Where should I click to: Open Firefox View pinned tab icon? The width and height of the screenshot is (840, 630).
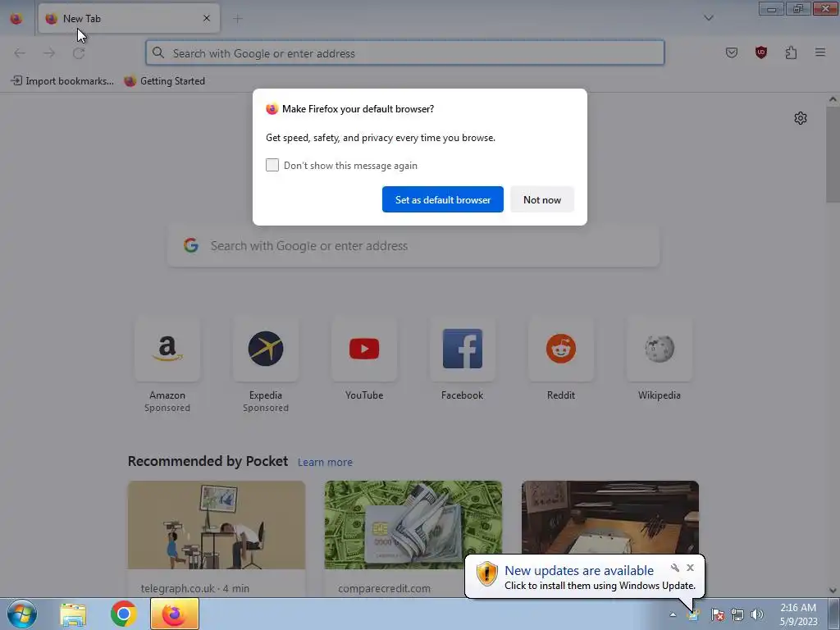(16, 19)
